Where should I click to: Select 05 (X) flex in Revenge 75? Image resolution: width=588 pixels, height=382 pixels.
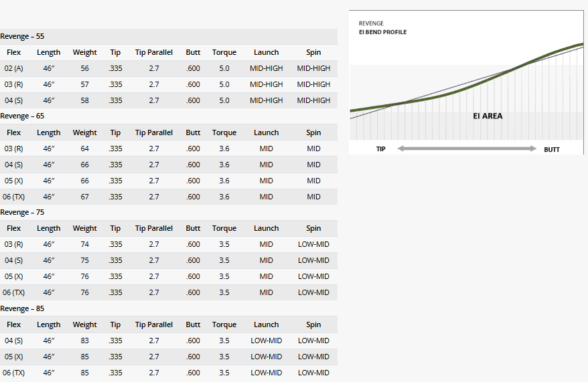click(13, 277)
